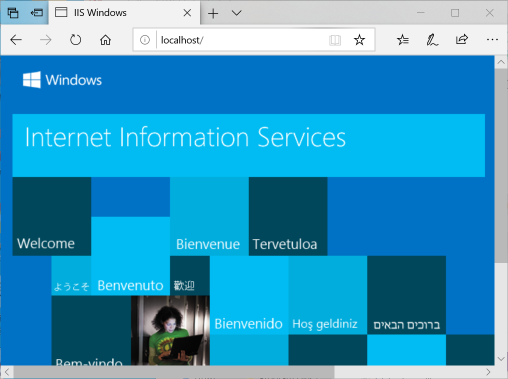Click the Bem-vindo tile

click(x=91, y=331)
